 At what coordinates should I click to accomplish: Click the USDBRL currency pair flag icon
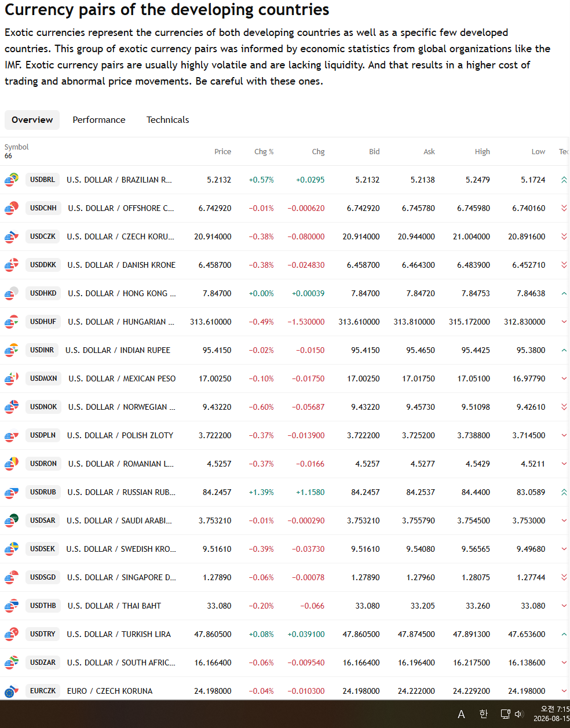pos(12,180)
